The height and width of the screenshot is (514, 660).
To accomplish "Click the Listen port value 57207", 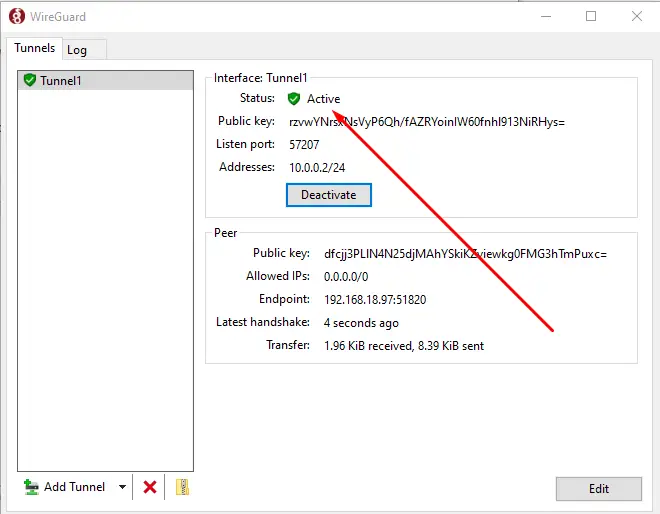I will (304, 145).
